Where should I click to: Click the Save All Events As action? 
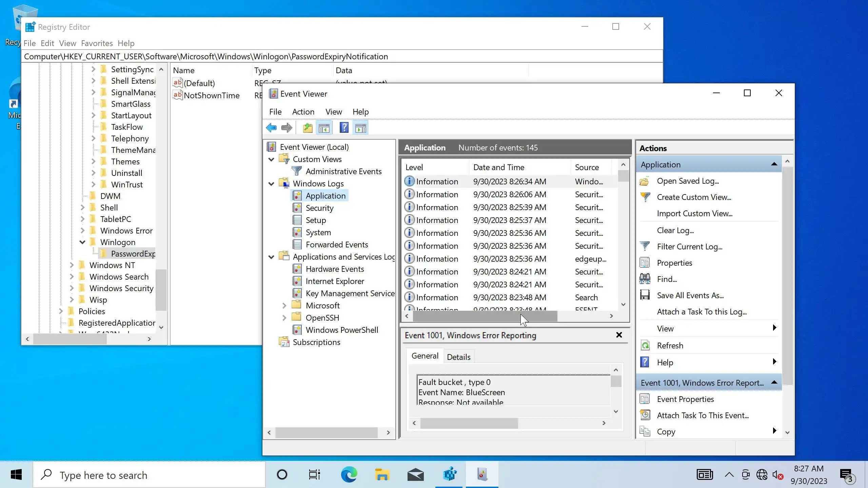point(690,296)
